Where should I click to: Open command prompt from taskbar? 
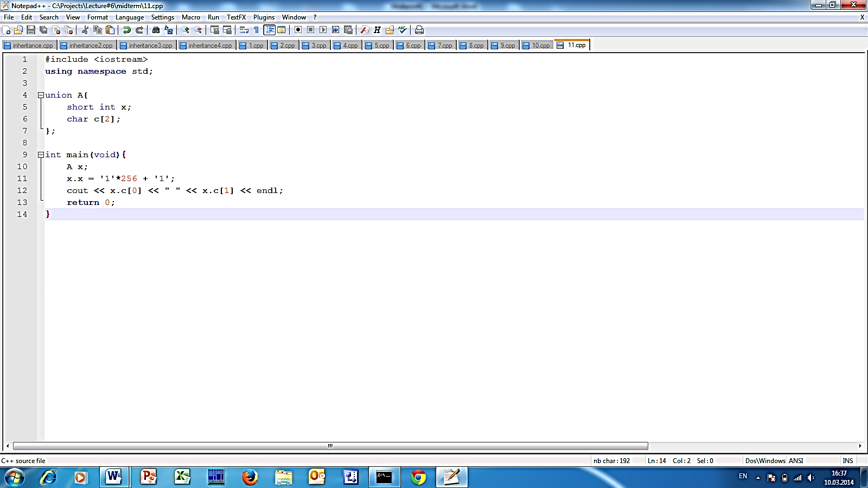click(384, 477)
